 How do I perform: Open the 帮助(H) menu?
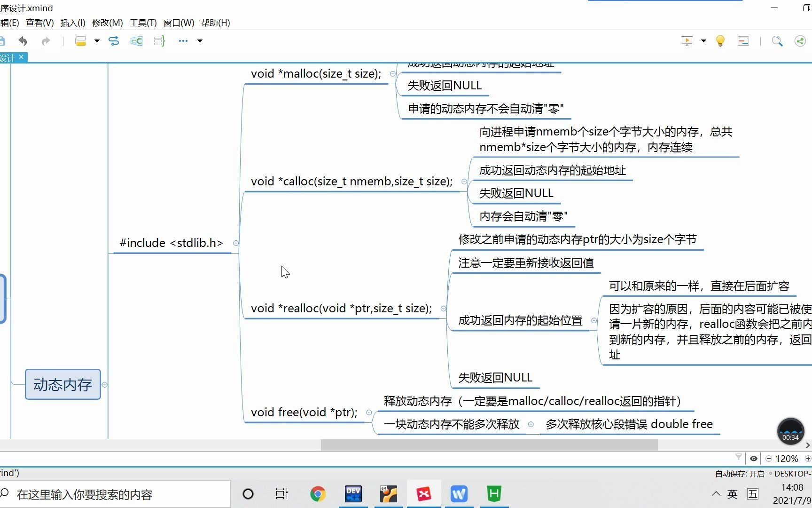[x=215, y=23]
